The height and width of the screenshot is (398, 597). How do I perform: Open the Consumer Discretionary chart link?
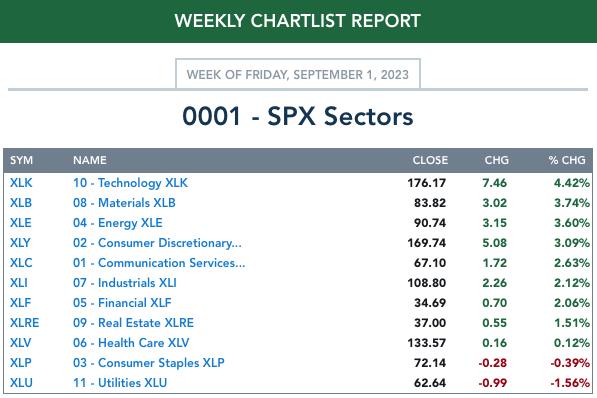tap(157, 243)
